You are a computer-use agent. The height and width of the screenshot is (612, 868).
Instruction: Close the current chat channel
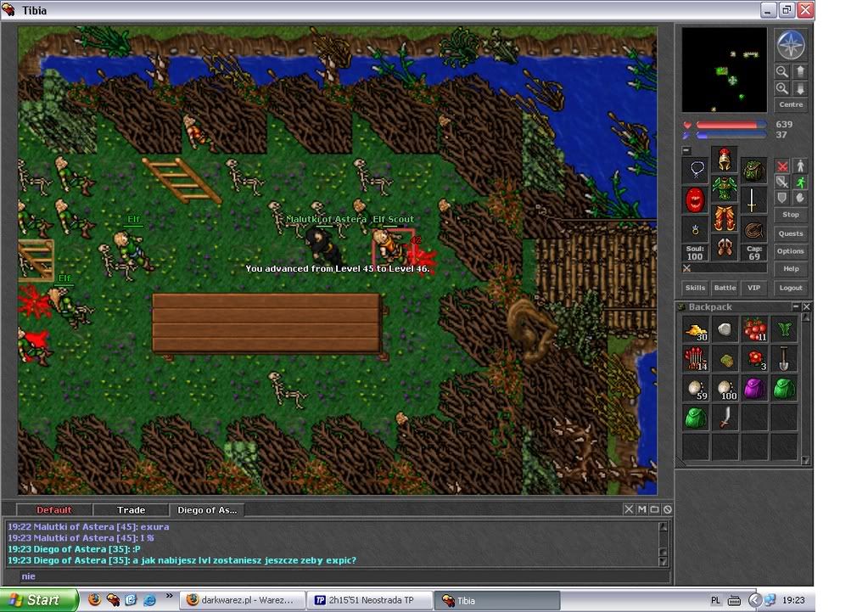click(x=629, y=509)
